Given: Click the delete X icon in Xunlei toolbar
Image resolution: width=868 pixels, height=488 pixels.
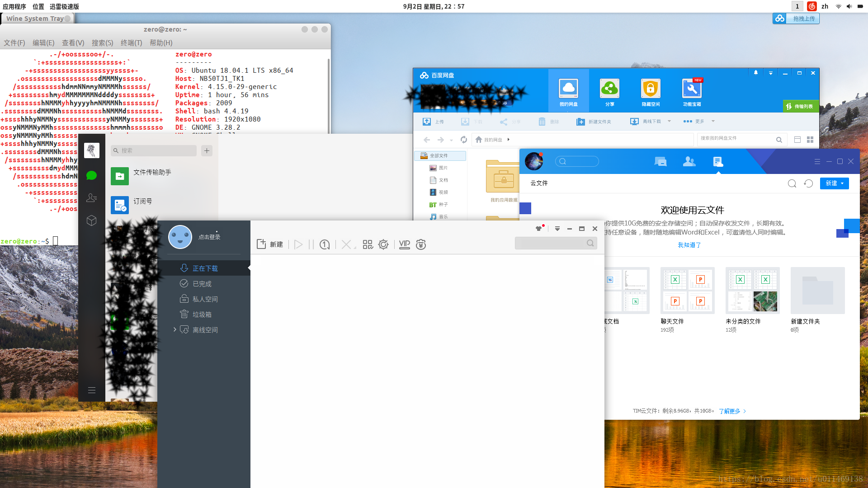Looking at the screenshot, I should pos(346,244).
